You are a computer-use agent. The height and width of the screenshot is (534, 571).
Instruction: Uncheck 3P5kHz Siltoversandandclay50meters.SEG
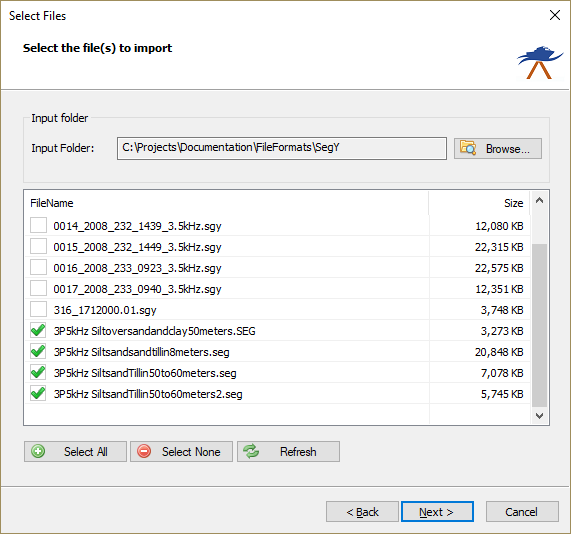[x=38, y=331]
